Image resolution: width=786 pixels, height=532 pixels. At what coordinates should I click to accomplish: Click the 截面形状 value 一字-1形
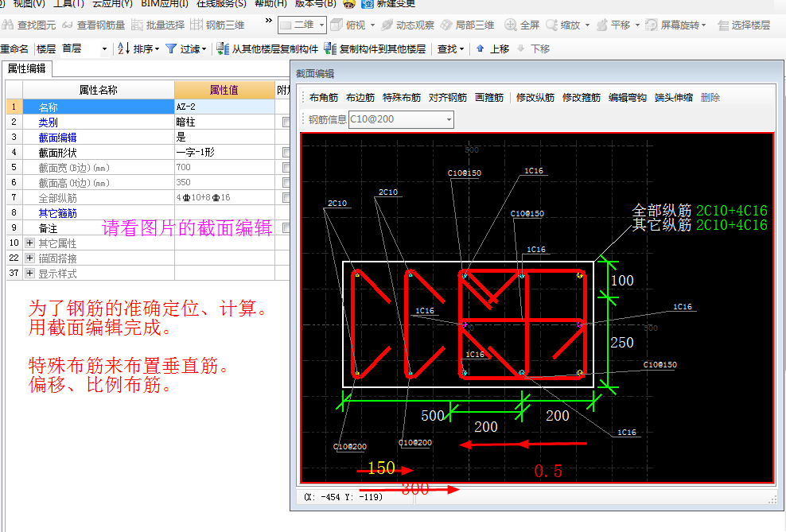tap(224, 152)
